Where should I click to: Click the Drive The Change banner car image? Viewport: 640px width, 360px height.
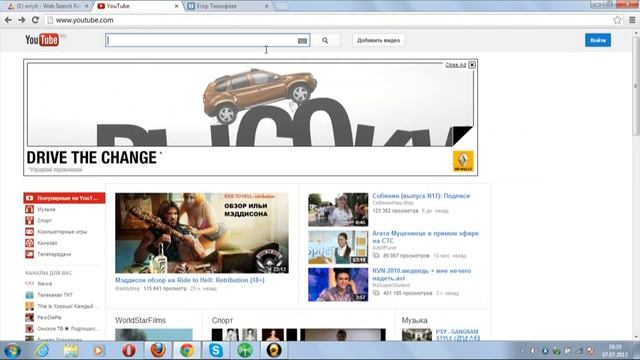pos(260,96)
